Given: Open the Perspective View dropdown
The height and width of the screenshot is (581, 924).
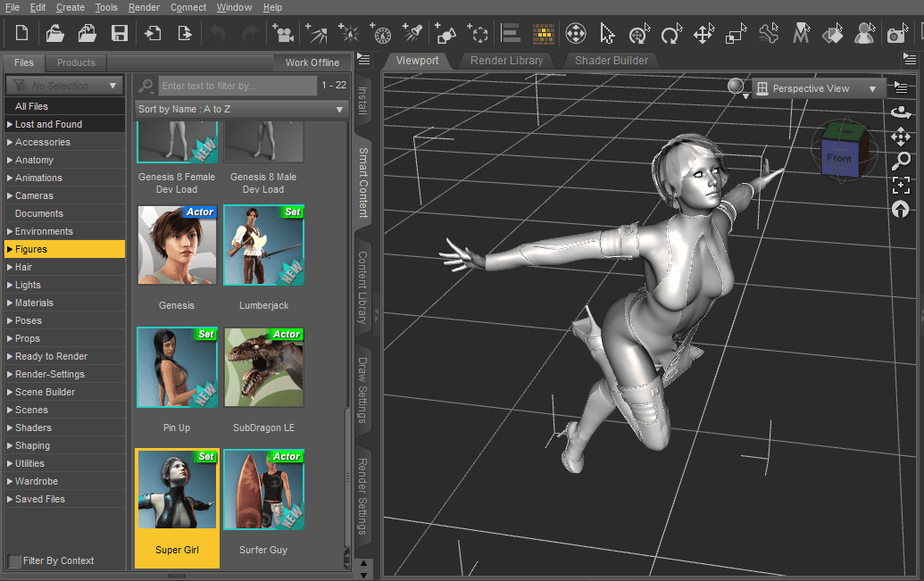Looking at the screenshot, I should coord(817,88).
